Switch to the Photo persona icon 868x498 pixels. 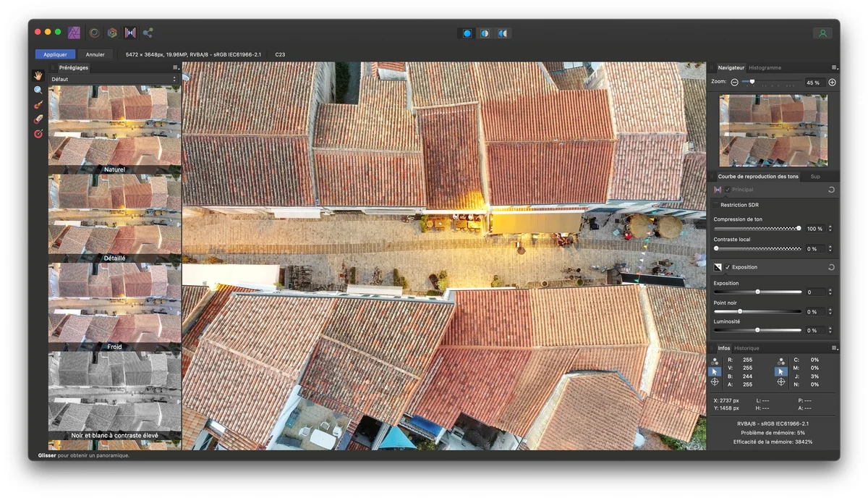[x=74, y=33]
